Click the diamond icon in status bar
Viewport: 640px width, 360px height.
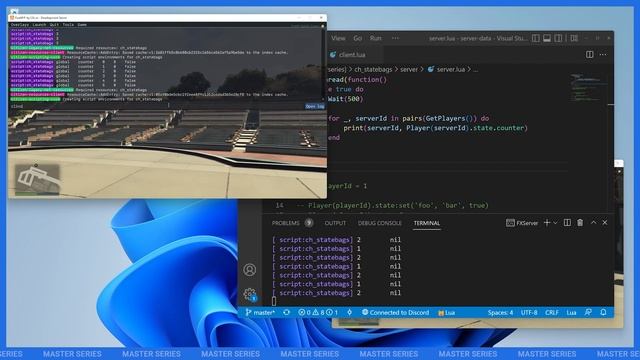pos(350,313)
